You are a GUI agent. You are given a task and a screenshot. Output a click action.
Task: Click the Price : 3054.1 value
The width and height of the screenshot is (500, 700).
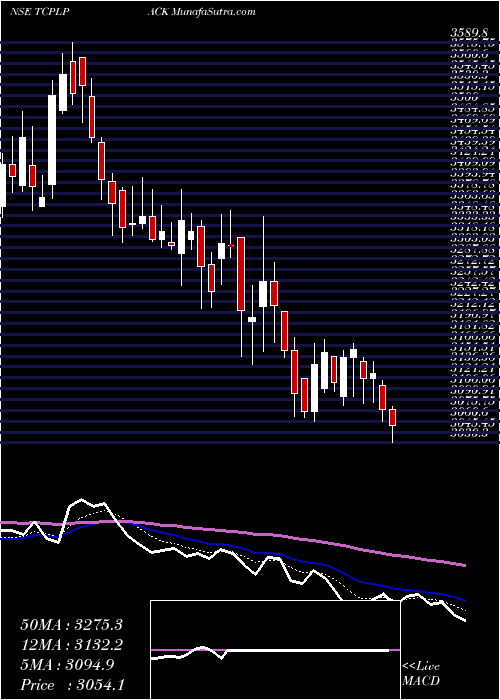[73, 684]
